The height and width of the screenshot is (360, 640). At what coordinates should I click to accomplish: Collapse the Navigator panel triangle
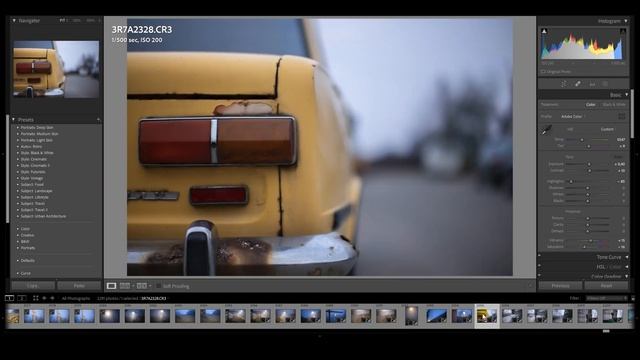pos(14,20)
